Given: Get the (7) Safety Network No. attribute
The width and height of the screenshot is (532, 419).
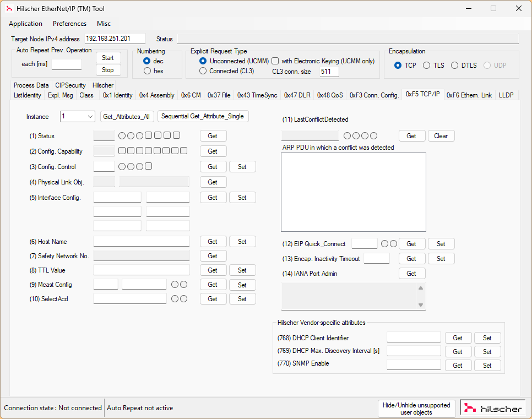Looking at the screenshot, I should click(x=213, y=256).
